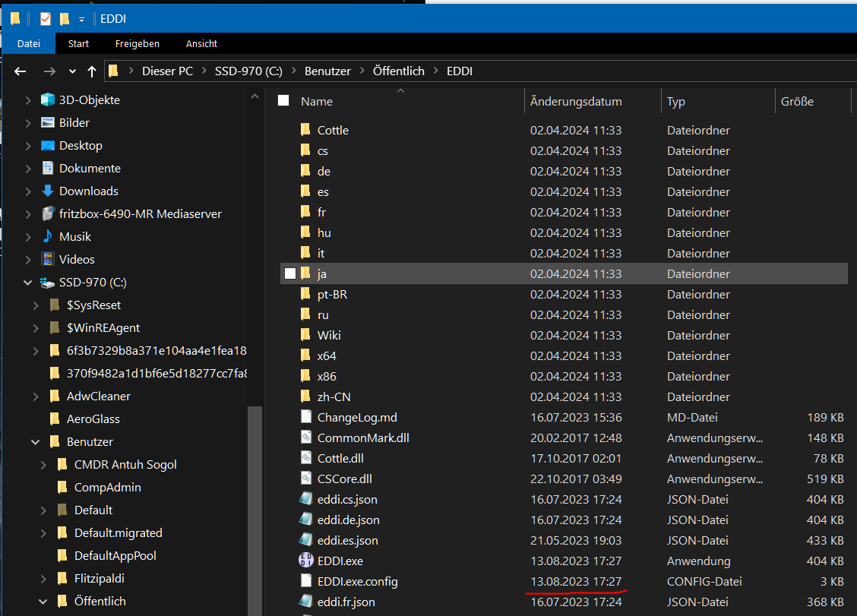Select the ChangeLog.md file icon
This screenshot has height=616, width=857.
click(x=306, y=416)
